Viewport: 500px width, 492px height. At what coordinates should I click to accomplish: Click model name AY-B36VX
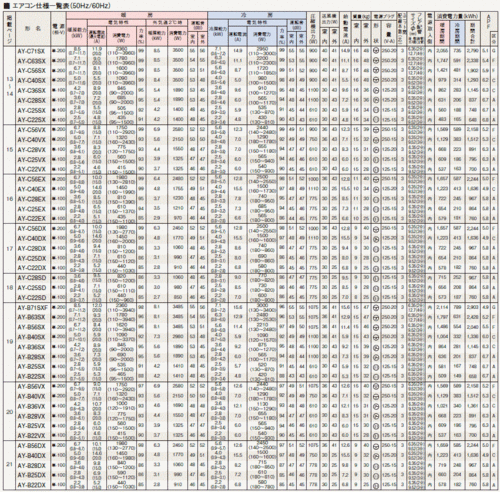(x=32, y=407)
